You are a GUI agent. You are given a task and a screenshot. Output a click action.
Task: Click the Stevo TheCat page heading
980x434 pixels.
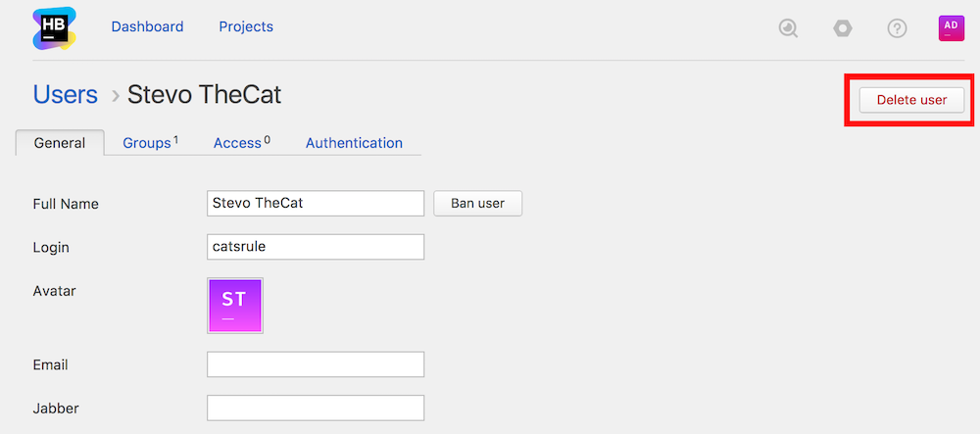[205, 95]
